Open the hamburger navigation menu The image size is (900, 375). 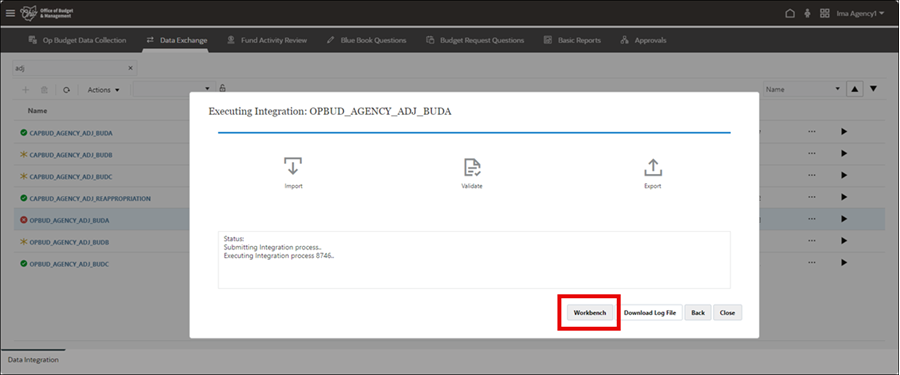[x=10, y=13]
